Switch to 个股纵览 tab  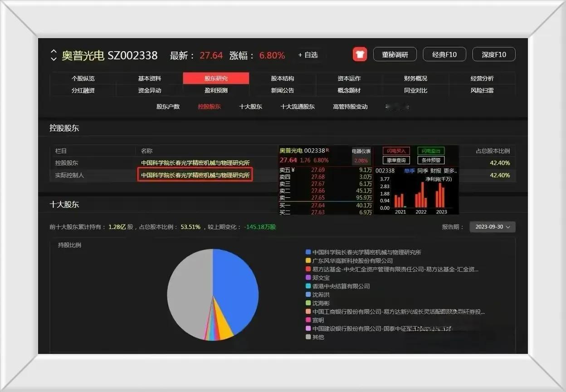(83, 78)
